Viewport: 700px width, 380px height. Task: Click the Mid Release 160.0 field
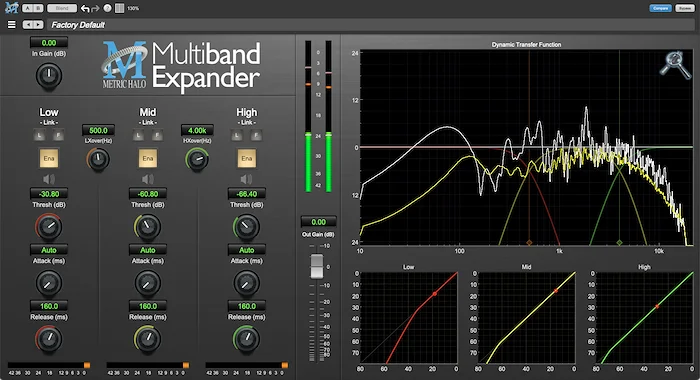point(148,306)
